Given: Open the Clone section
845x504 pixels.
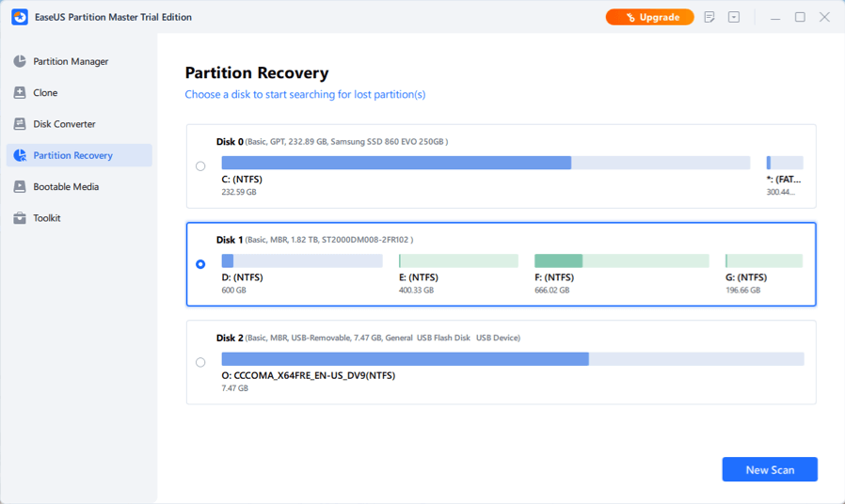Looking at the screenshot, I should [45, 93].
